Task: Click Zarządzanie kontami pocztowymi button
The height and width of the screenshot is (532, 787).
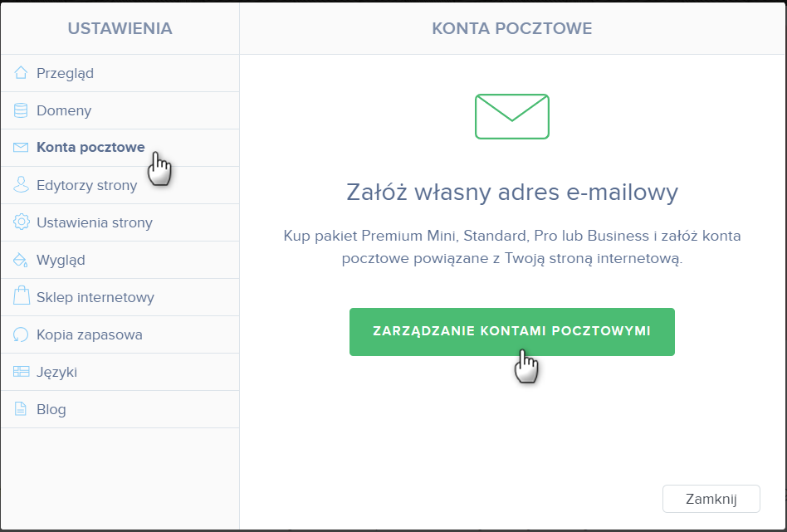Action: (512, 332)
